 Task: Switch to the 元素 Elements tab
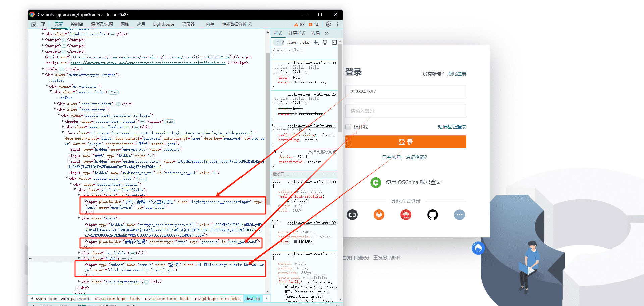pyautogui.click(x=59, y=24)
